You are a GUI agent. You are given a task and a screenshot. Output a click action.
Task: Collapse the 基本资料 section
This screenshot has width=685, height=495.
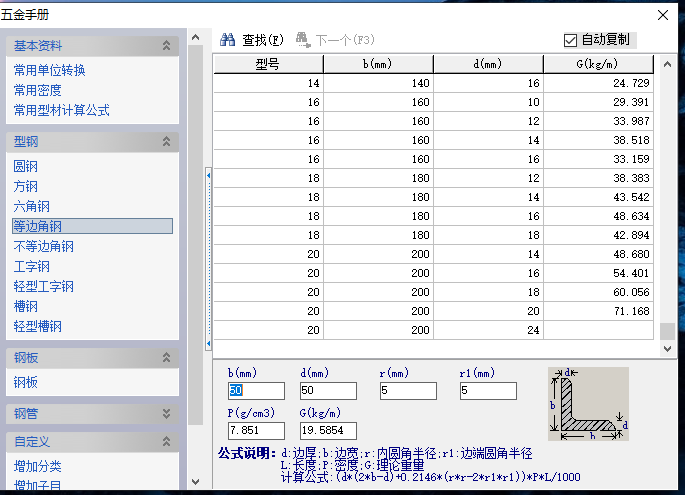point(166,45)
